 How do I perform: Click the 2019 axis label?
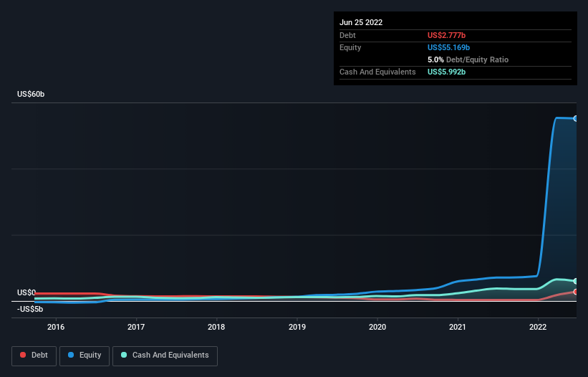pyautogui.click(x=297, y=327)
